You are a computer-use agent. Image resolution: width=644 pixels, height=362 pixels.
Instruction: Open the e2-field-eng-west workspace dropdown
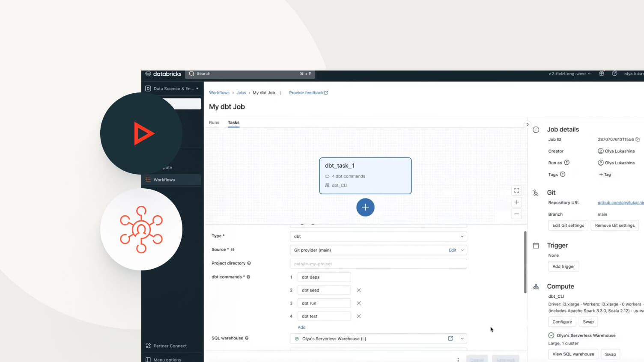[x=569, y=74]
